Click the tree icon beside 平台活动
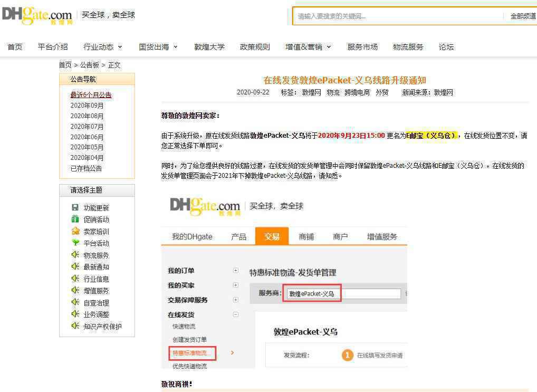The image size is (537, 392). click(75, 243)
